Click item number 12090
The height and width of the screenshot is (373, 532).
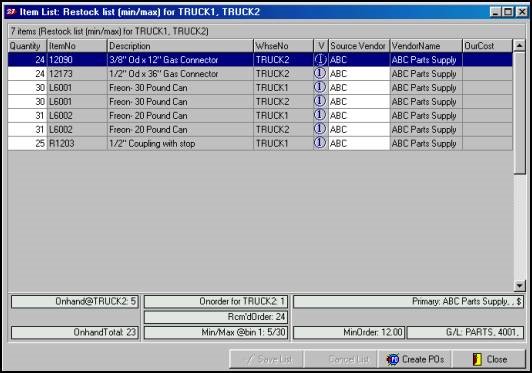(61, 60)
